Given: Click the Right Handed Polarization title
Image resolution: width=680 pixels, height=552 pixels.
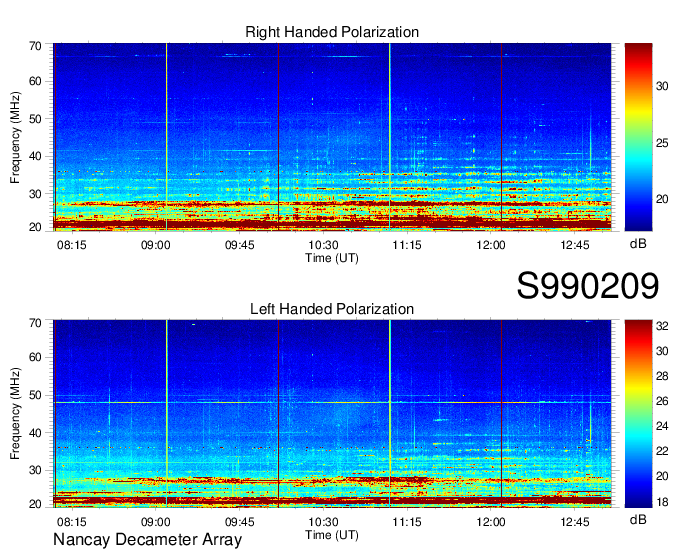Looking at the screenshot, I should 332,32.
